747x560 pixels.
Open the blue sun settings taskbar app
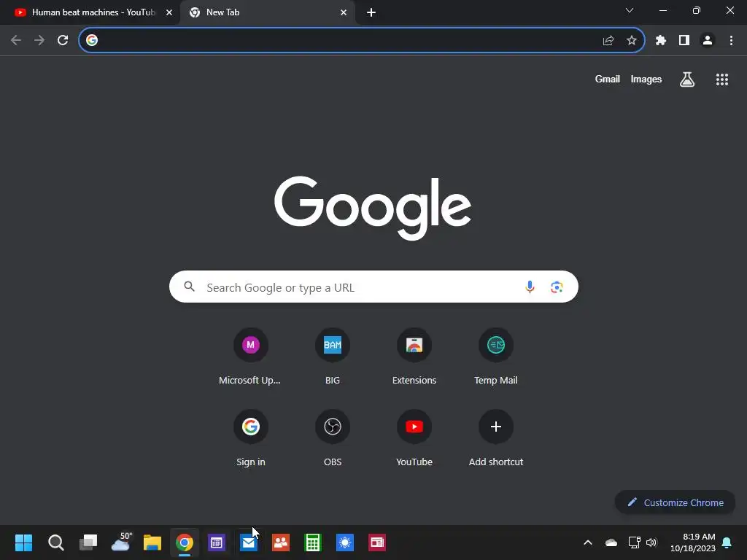click(345, 542)
